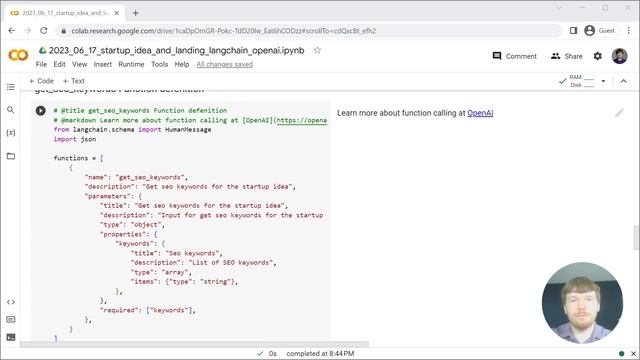Click the "functions = [" code line
This screenshot has height=360, width=640.
tap(78, 158)
